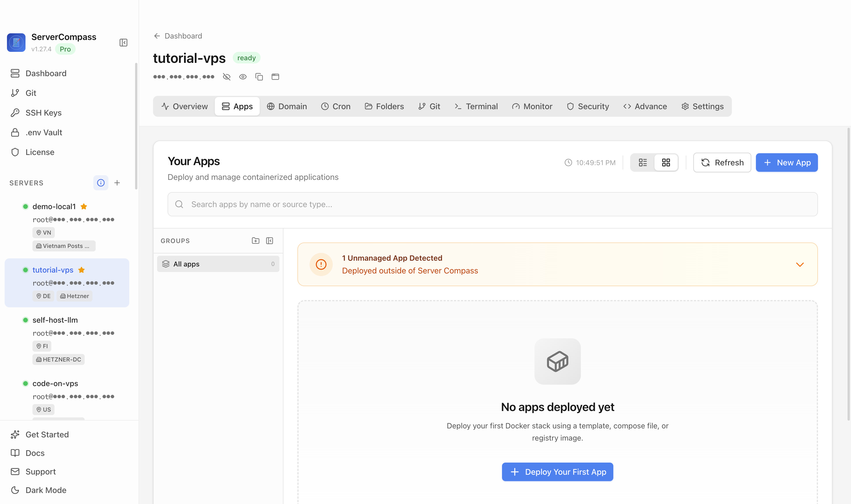This screenshot has height=504, width=851.
Task: Focus the search apps input field
Action: (492, 204)
